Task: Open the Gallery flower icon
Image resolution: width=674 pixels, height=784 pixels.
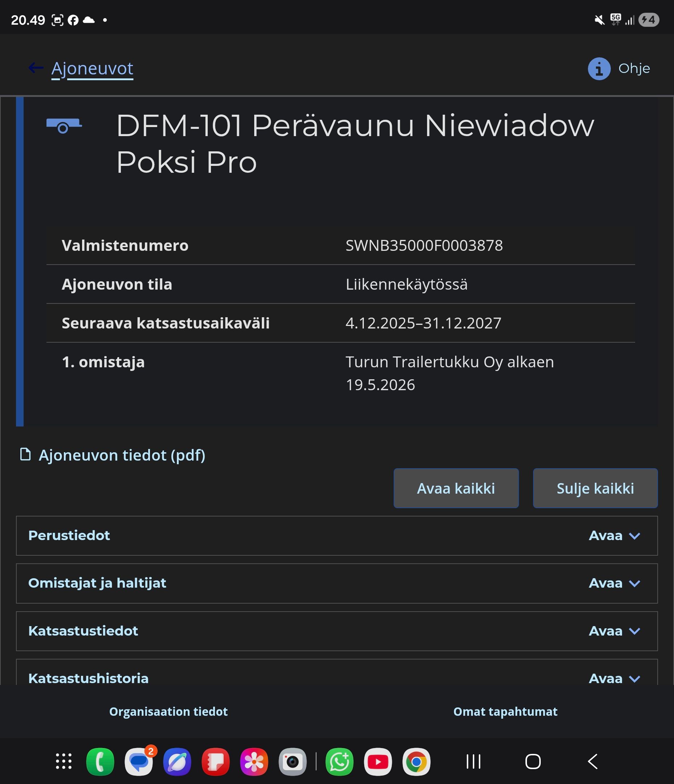Action: (x=254, y=761)
